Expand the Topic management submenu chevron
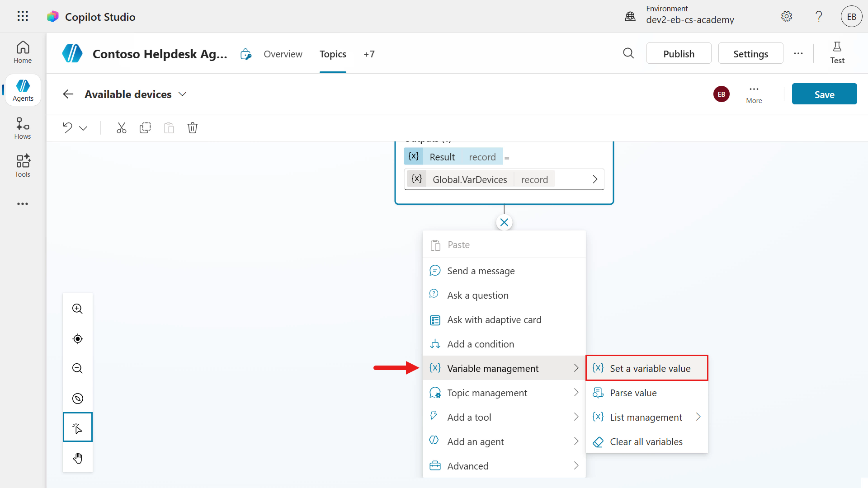This screenshot has height=488, width=868. (576, 393)
